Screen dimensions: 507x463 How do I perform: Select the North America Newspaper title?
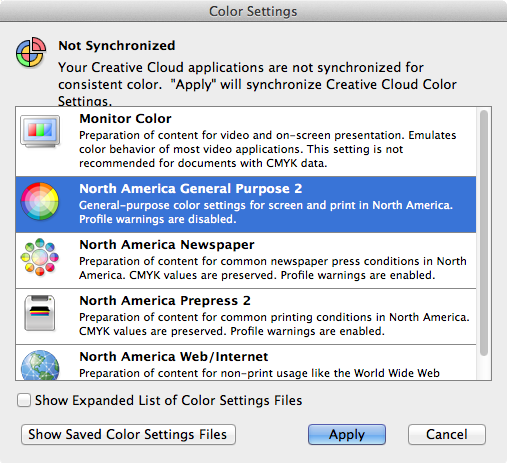[x=167, y=245]
